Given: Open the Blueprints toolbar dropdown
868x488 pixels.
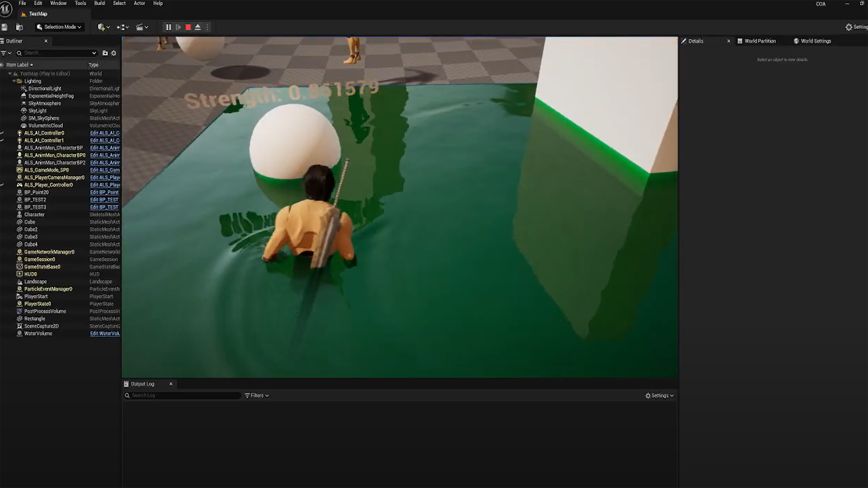Looking at the screenshot, I should pyautogui.click(x=123, y=27).
